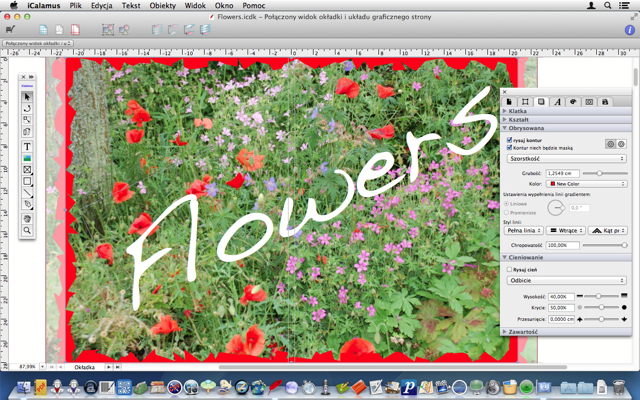The image size is (640, 400).
Task: Click the last layer stack toolbar icon
Action: coord(205,29)
